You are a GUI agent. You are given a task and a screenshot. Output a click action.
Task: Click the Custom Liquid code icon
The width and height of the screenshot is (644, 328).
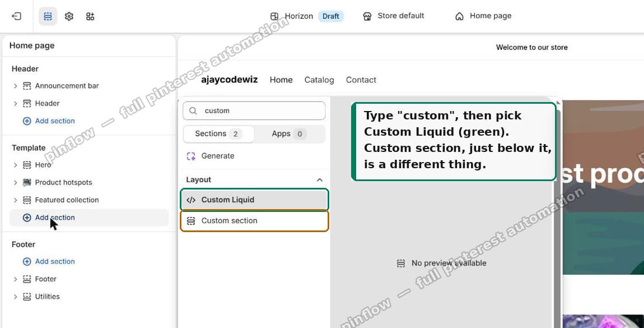(x=191, y=200)
